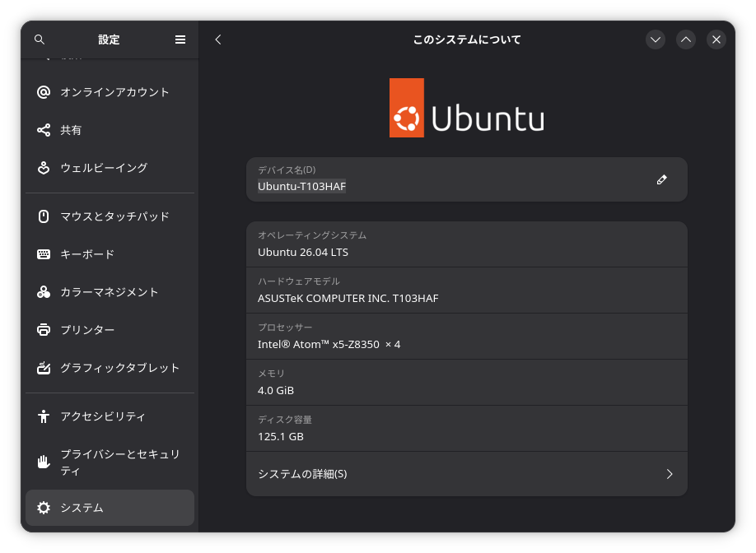Click the メモリ label
This screenshot has width=756, height=553.
271,374
